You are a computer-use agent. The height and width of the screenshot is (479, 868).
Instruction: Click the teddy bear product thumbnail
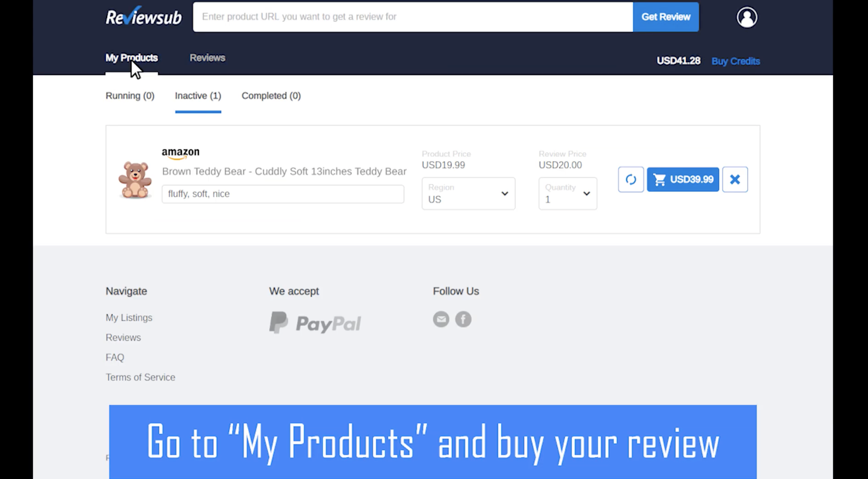click(135, 180)
